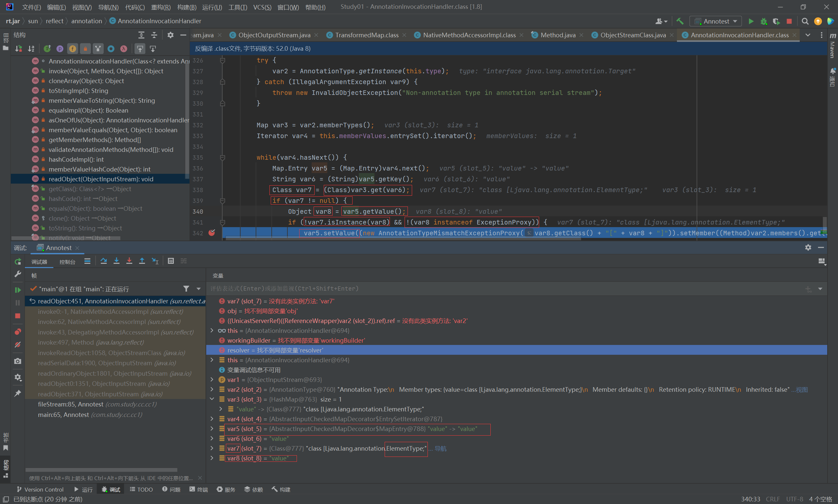Switch to TransformedMap.class tab
This screenshot has width=838, height=504.
tap(367, 35)
